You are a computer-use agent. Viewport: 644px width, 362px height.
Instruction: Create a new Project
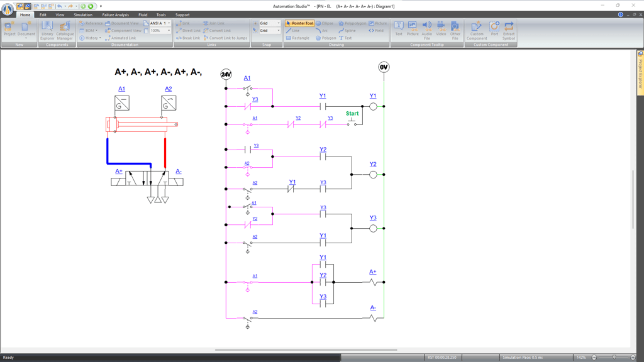click(9, 30)
